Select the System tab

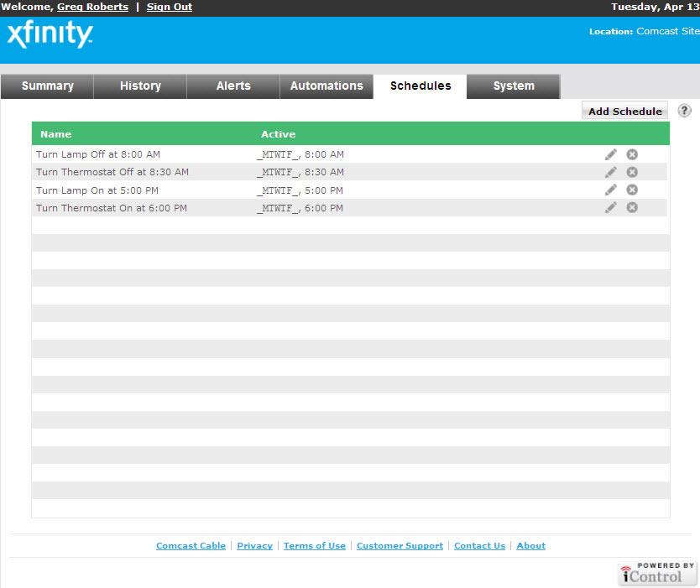(514, 86)
